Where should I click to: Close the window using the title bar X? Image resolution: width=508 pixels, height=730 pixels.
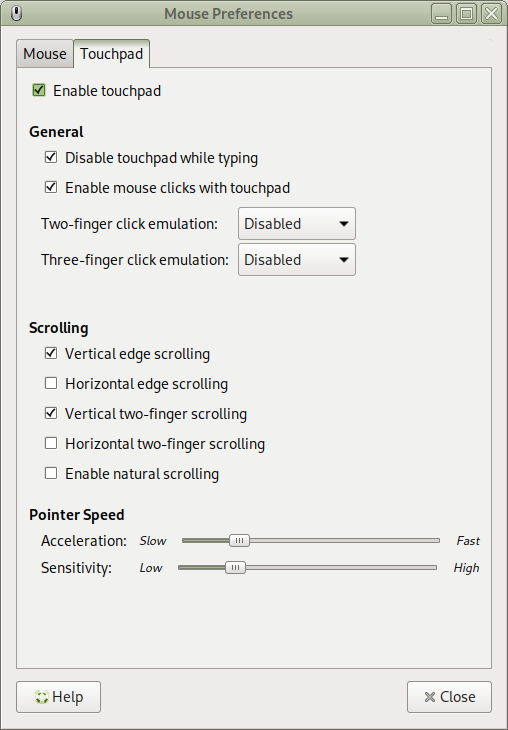(x=492, y=14)
